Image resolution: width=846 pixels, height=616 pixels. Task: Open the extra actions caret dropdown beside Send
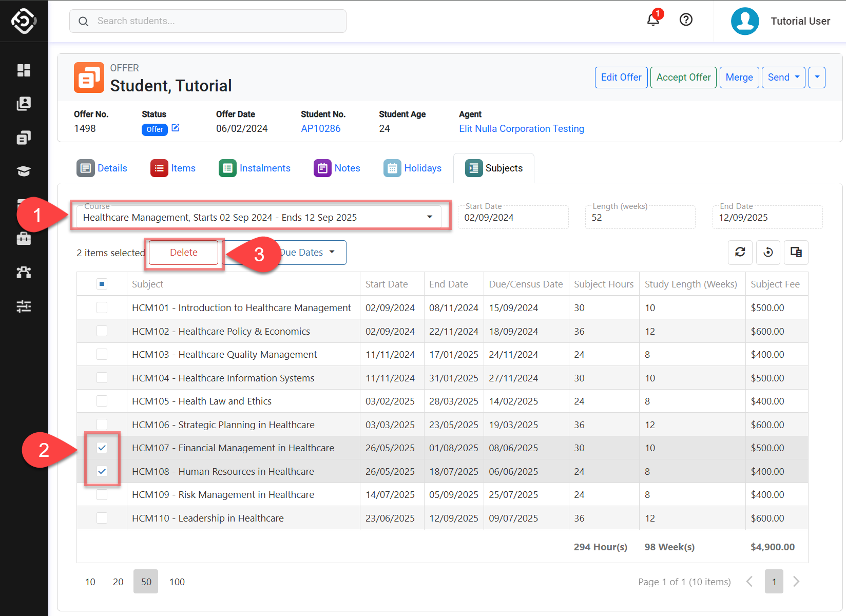(817, 78)
